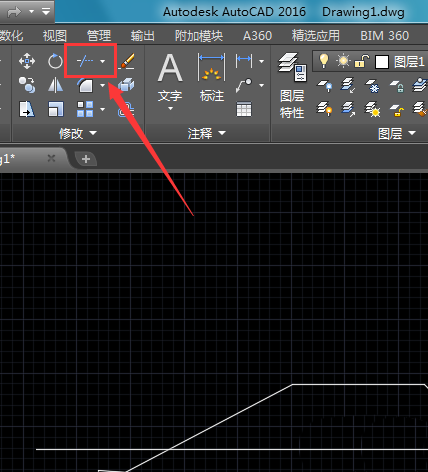Customize Quick Access Toolbar dropdown
This screenshot has width=428, height=472.
point(46,12)
